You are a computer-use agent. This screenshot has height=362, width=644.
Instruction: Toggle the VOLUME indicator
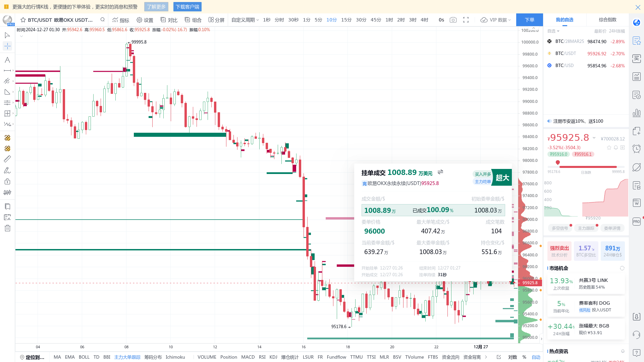(207, 357)
